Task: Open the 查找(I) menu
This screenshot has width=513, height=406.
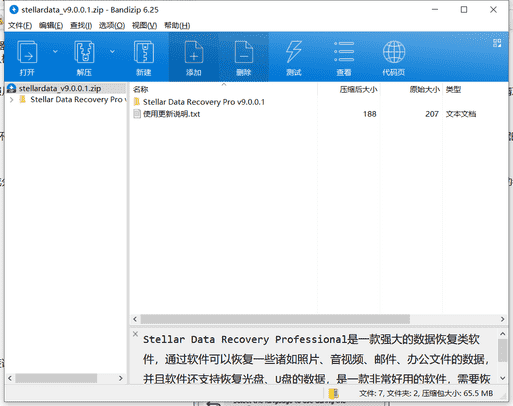Action: coord(81,26)
